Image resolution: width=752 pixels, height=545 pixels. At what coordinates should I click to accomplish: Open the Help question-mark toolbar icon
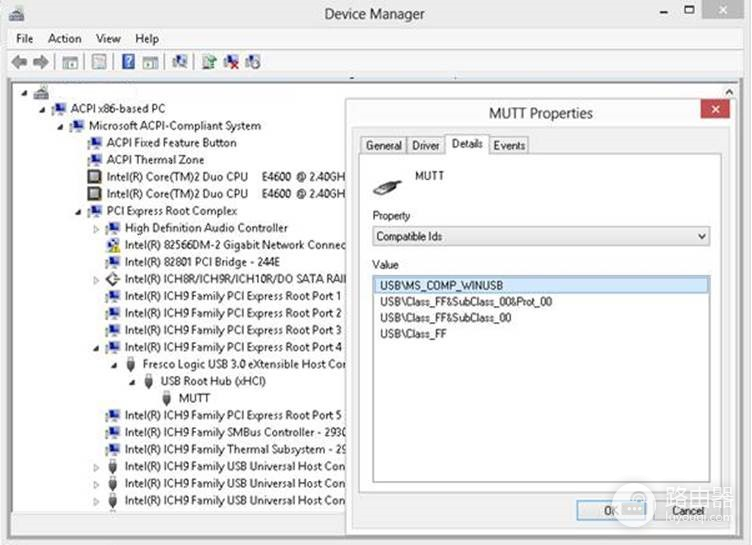point(128,61)
